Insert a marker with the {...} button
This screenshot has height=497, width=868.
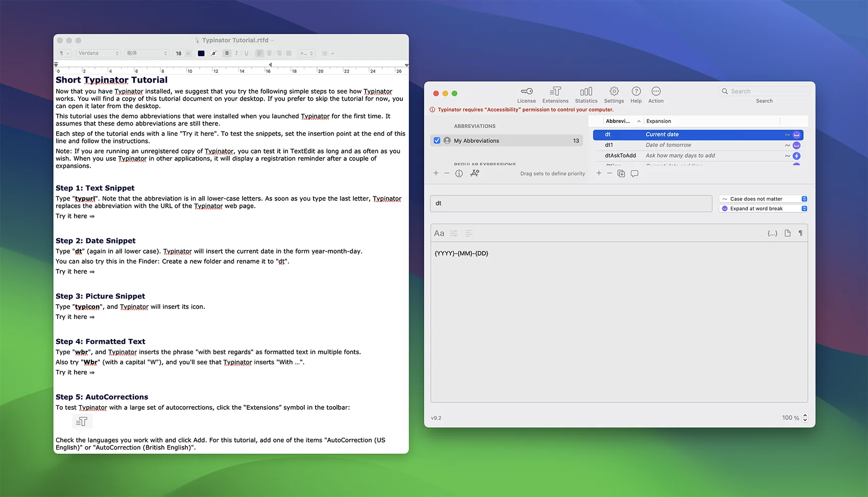click(x=773, y=233)
